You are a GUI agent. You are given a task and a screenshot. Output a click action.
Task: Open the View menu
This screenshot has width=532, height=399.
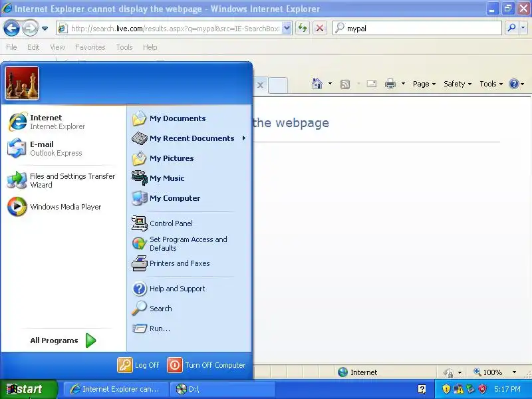(57, 47)
